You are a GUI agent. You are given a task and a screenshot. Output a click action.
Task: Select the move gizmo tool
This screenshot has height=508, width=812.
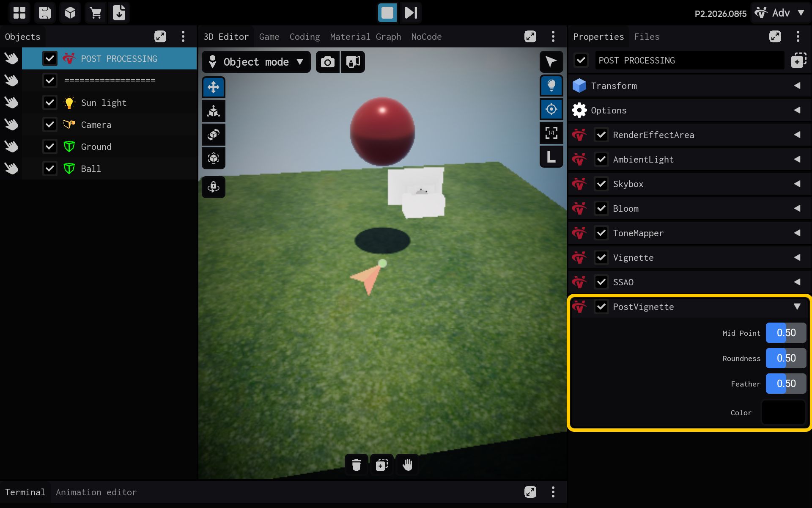(214, 87)
